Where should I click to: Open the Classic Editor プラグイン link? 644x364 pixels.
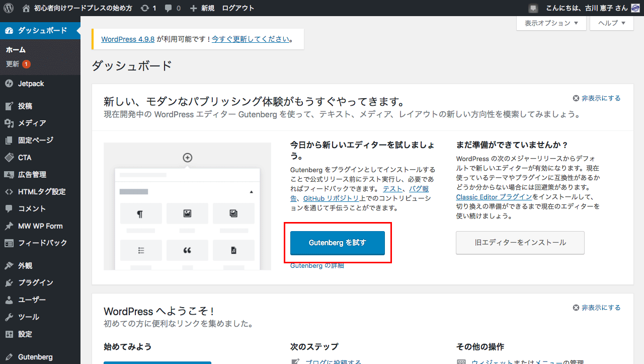coord(494,197)
